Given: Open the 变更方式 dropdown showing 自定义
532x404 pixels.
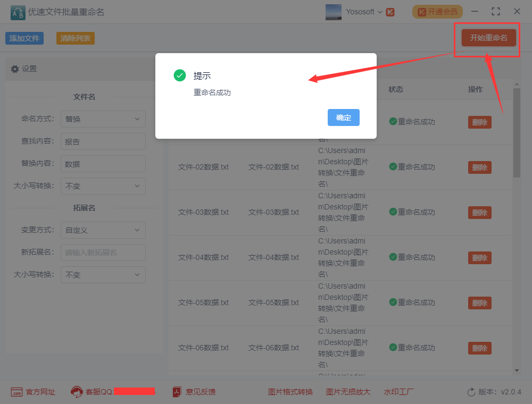Looking at the screenshot, I should tap(103, 230).
